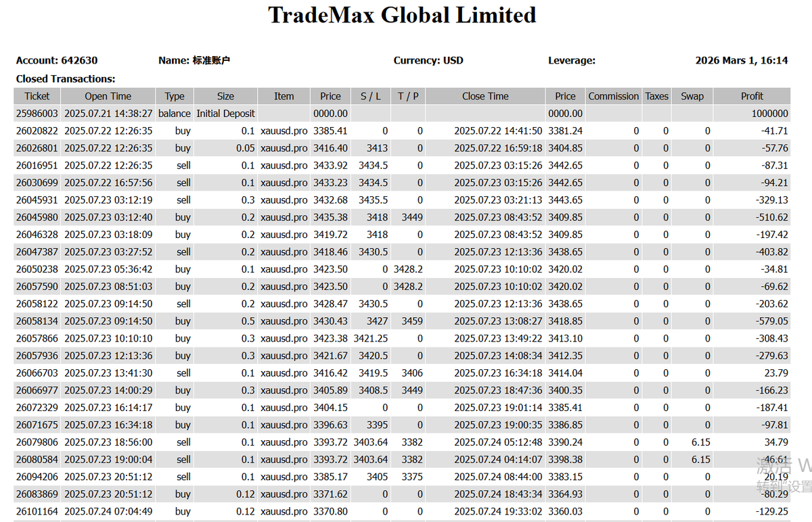This screenshot has width=812, height=522.
Task: Click the Closed Transactions heading
Action: 66,79
